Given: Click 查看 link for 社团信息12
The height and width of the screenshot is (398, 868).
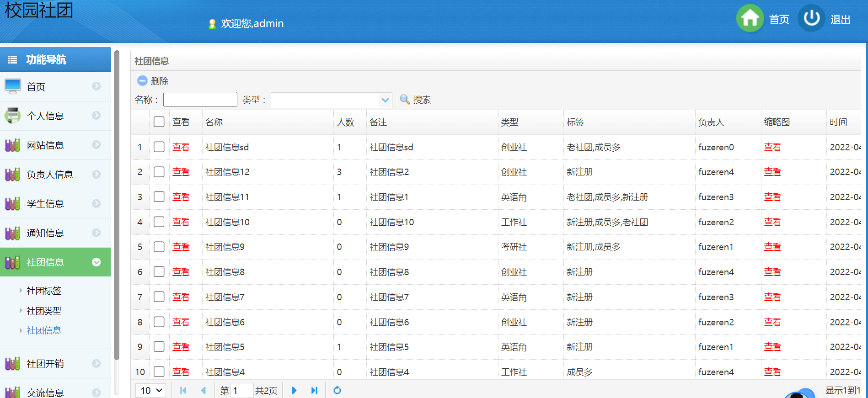Looking at the screenshot, I should click(x=181, y=172).
